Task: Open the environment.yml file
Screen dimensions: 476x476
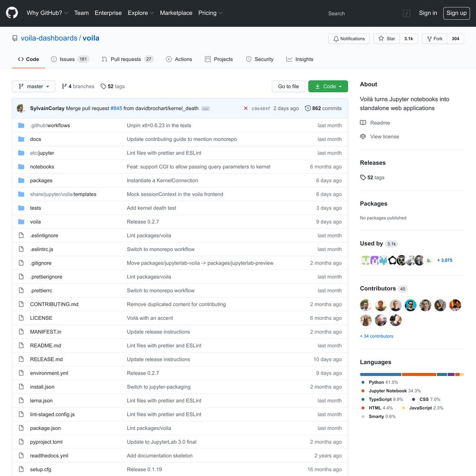Action: click(49, 373)
